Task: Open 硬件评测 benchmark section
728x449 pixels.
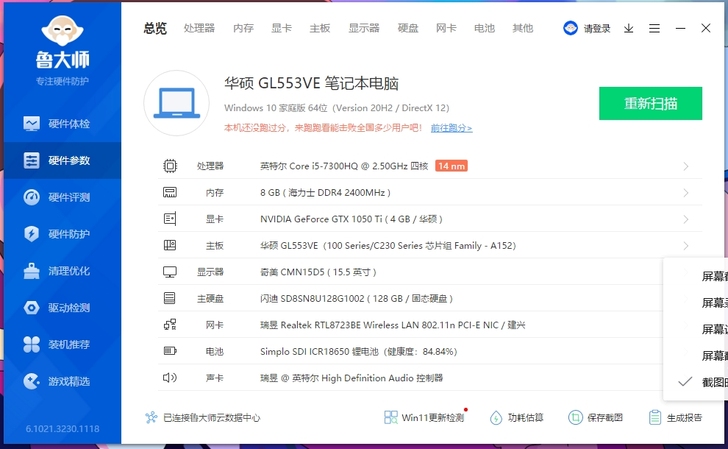Action: pyautogui.click(x=60, y=197)
